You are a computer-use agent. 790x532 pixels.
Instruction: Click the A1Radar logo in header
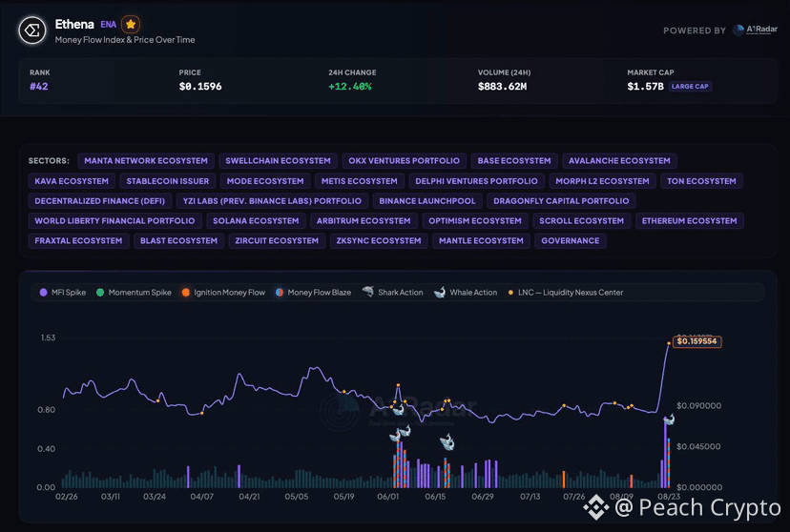click(x=756, y=30)
